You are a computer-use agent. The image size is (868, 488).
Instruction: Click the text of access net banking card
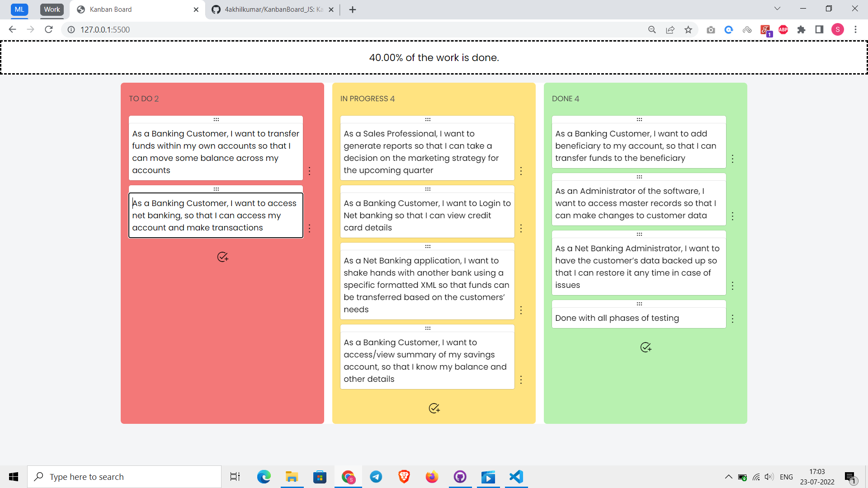[x=216, y=216]
